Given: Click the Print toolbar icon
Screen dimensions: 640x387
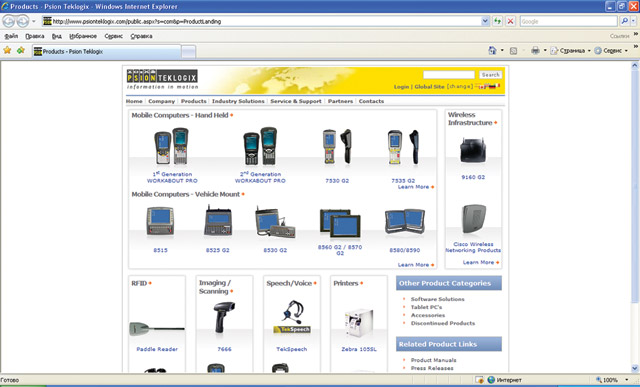Looking at the screenshot, I should tap(535, 51).
